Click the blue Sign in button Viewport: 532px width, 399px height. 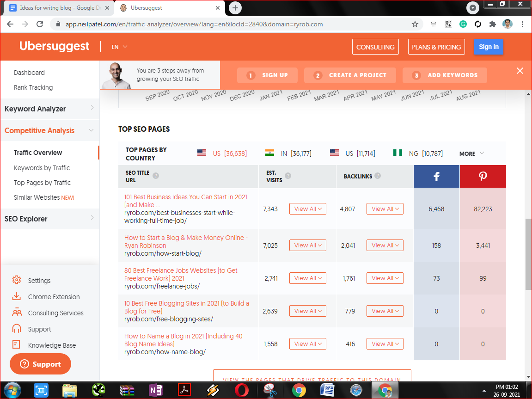coord(489,47)
